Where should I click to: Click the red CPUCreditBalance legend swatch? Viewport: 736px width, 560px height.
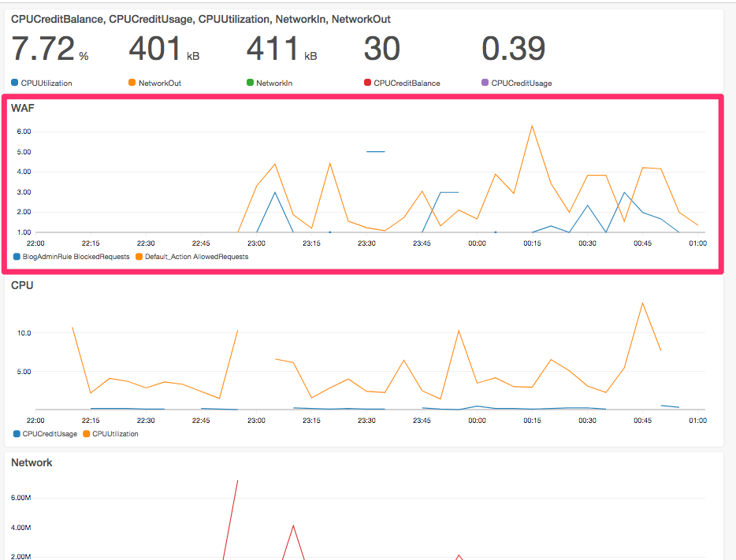[x=367, y=83]
